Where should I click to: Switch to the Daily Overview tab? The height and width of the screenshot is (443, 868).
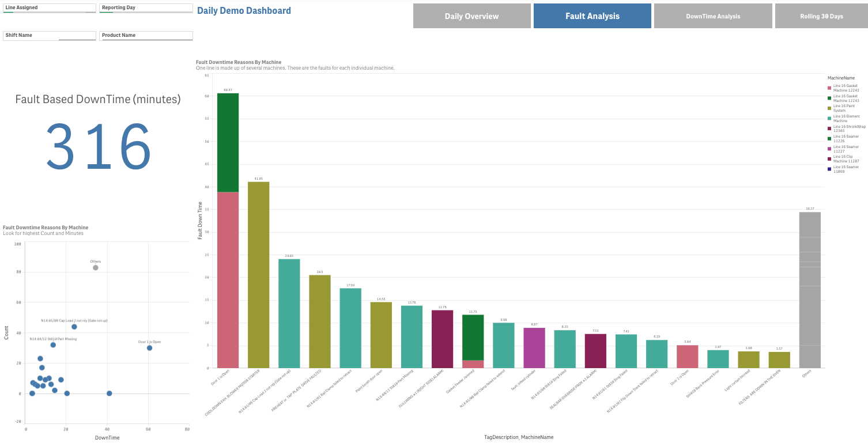click(471, 16)
